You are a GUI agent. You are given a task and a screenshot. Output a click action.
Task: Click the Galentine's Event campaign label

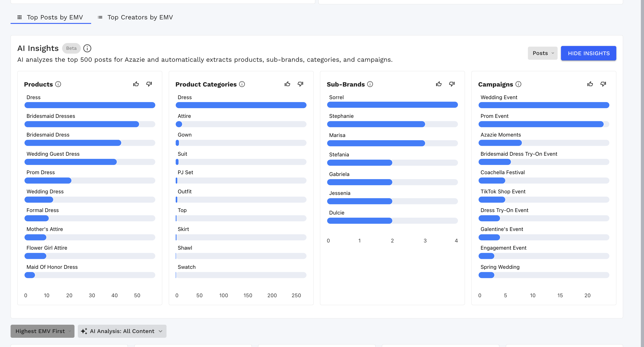pos(502,229)
